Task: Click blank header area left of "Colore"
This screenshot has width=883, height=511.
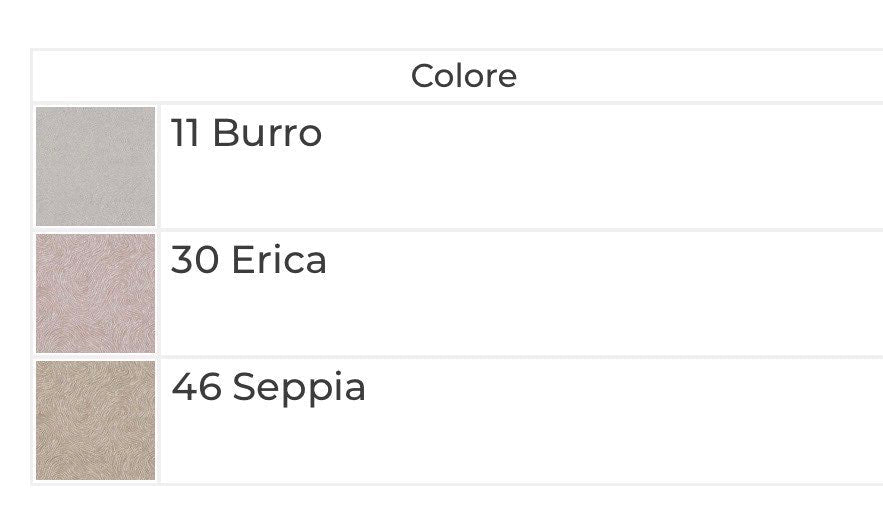Action: [x=200, y=76]
